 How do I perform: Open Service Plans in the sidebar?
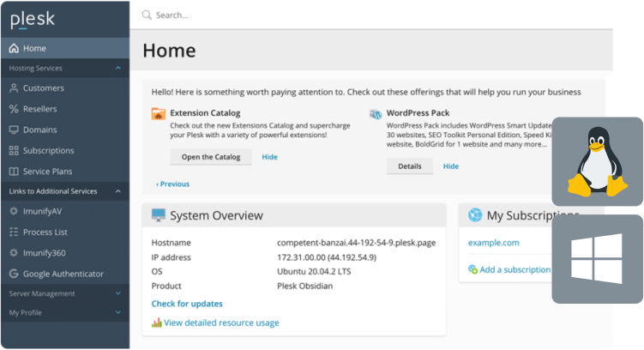48,171
